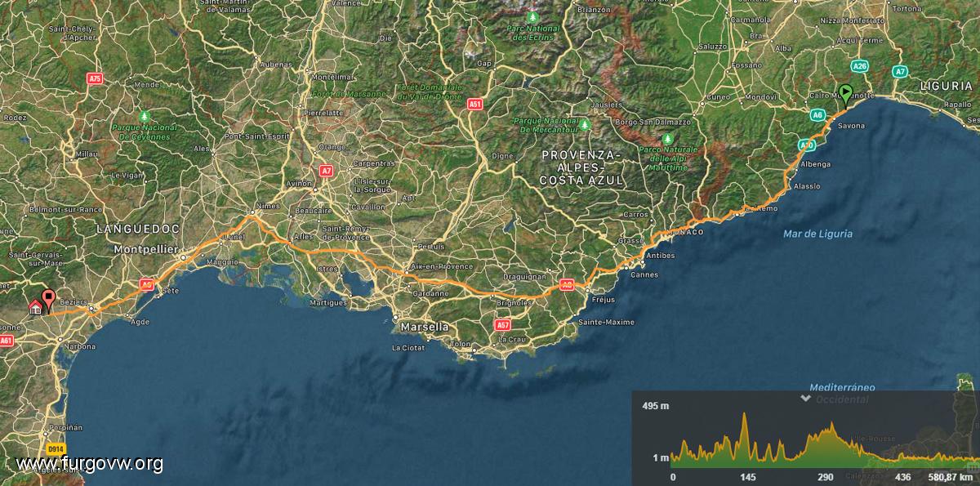The width and height of the screenshot is (980, 486).
Task: Click the Digne town label
Action: pos(503,154)
